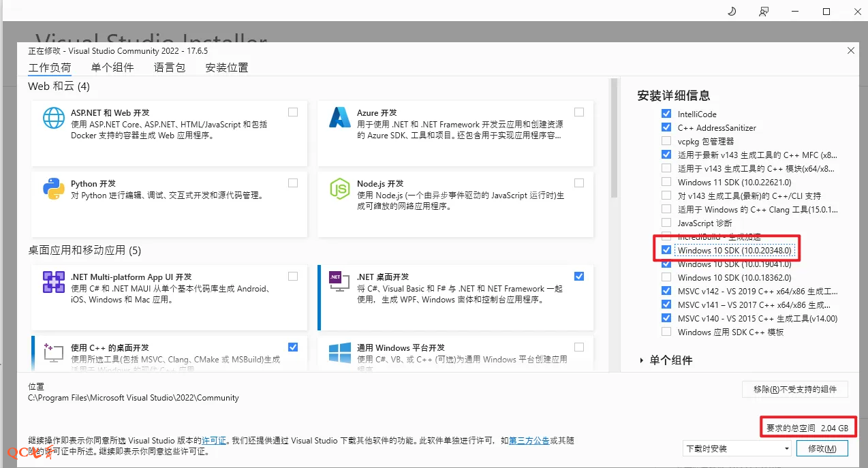Click 移除(R)不受支持的组件 button
The width and height of the screenshot is (868, 468).
pos(795,389)
